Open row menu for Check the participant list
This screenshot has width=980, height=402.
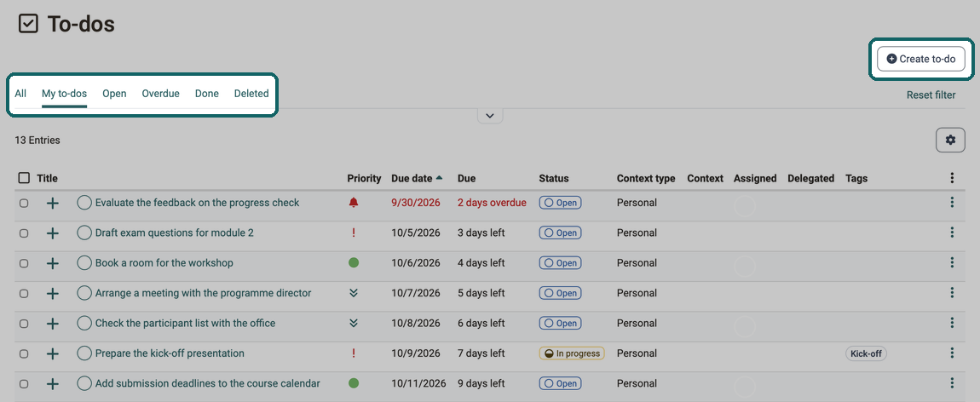click(952, 323)
